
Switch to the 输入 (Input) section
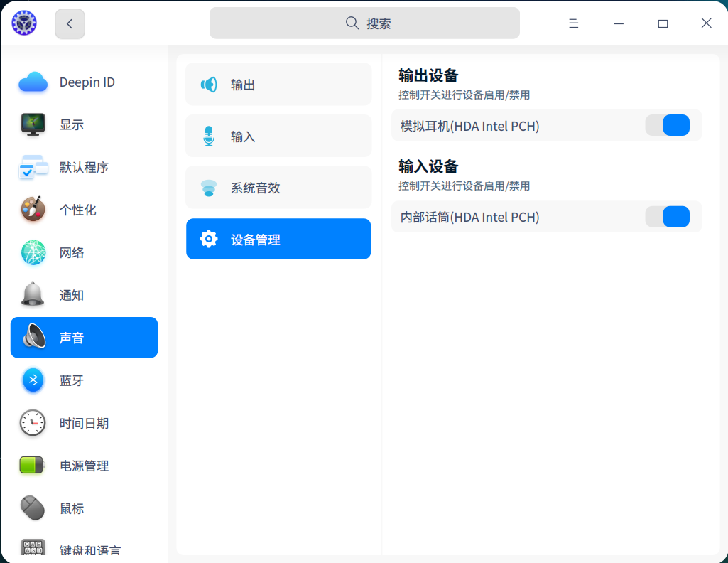pos(278,136)
